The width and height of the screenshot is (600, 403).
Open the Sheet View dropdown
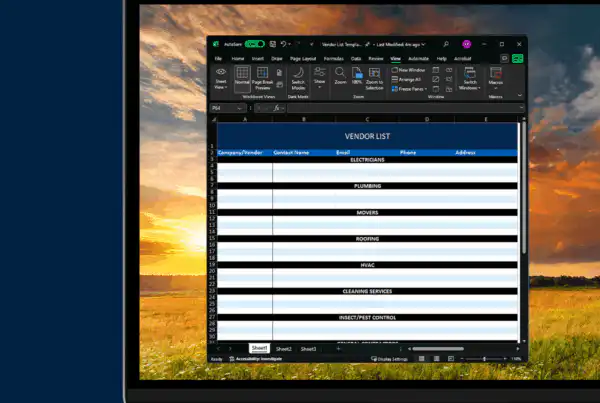click(x=221, y=79)
